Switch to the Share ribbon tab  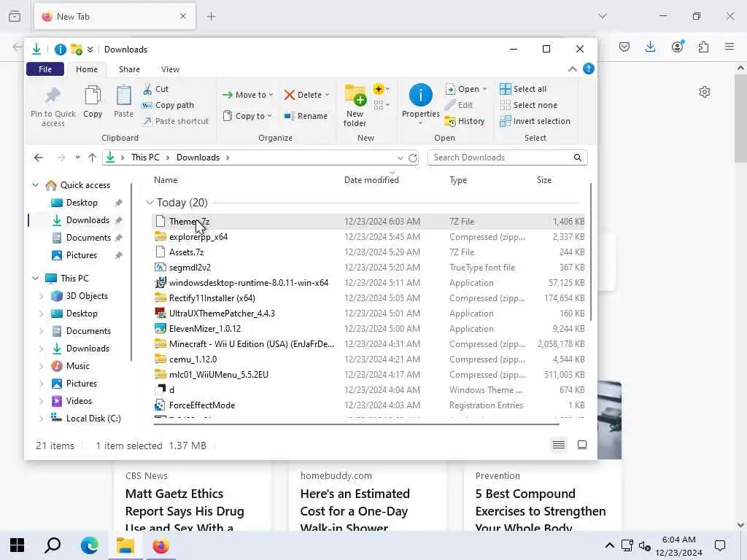point(129,69)
